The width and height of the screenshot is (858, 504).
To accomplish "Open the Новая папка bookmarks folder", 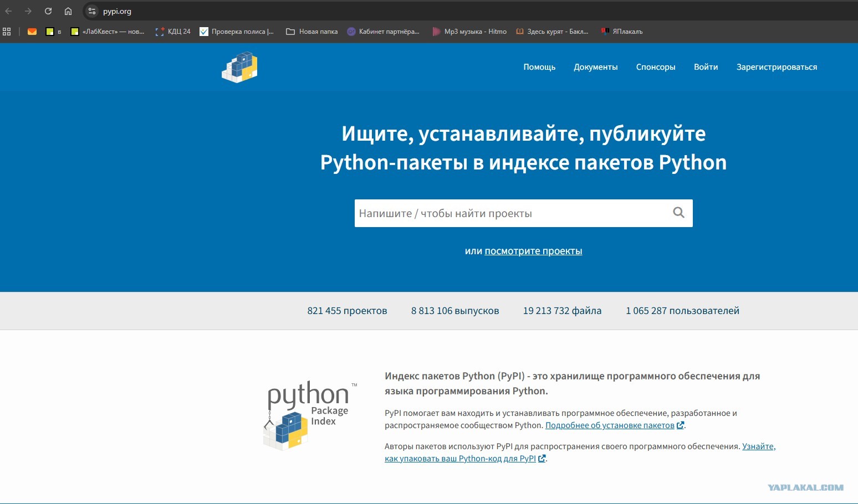I will 311,32.
